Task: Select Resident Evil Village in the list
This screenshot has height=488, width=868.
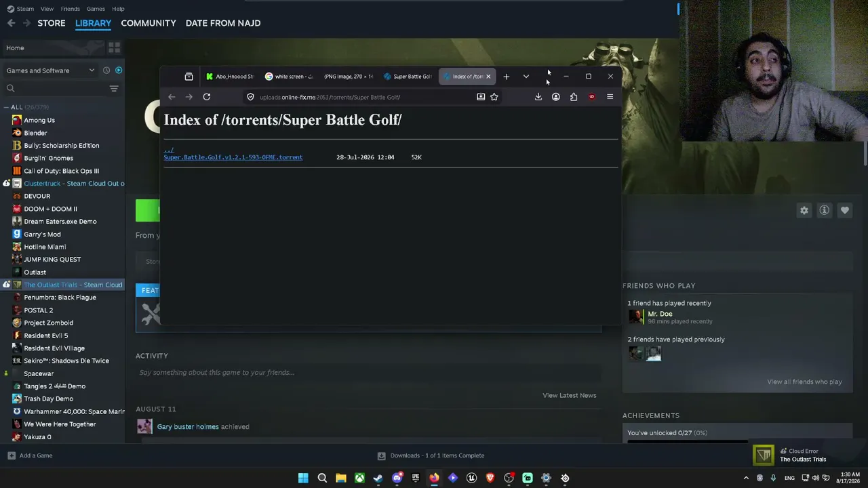Action: 54,348
